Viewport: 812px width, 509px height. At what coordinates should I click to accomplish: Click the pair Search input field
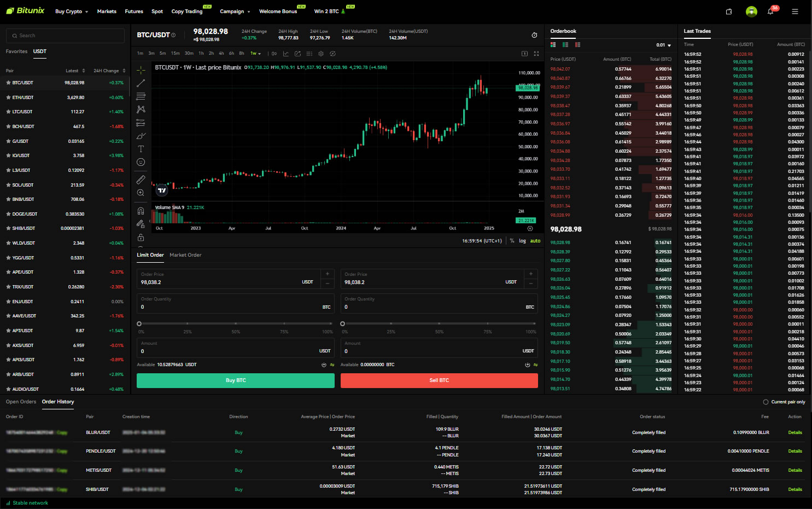(65, 36)
